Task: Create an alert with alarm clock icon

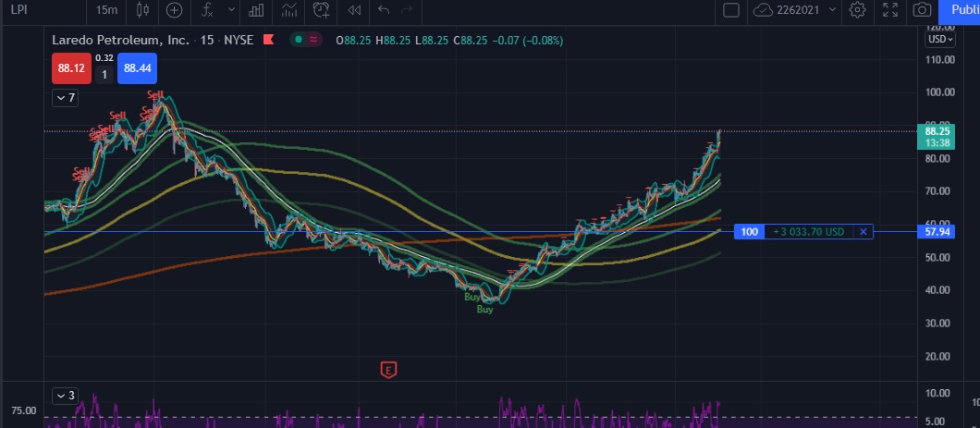Action: click(x=321, y=10)
